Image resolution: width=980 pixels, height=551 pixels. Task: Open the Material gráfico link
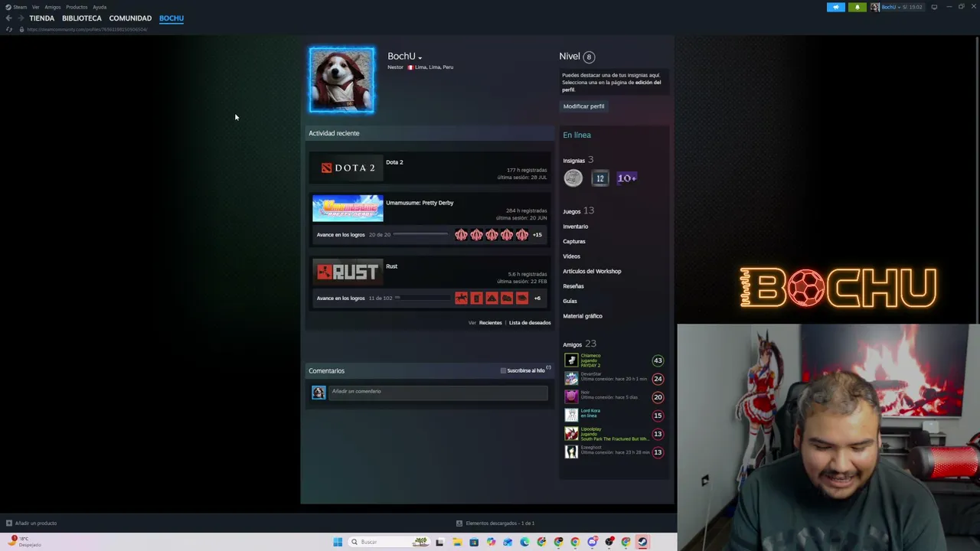(x=583, y=316)
